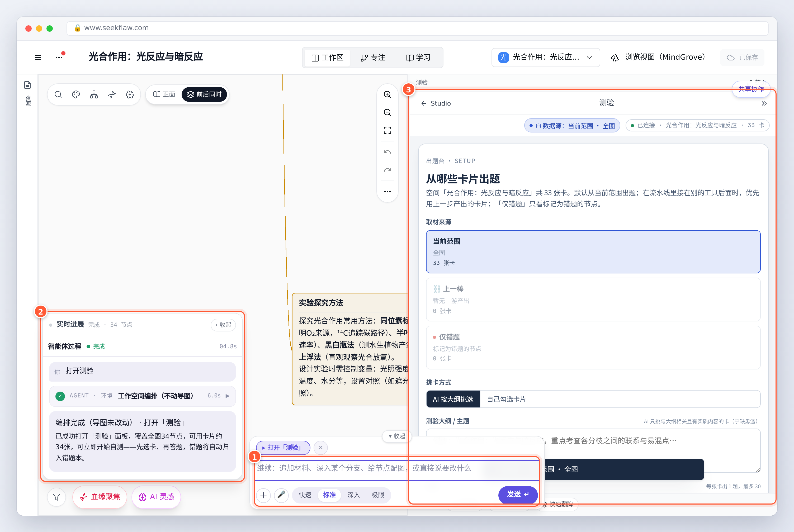Choose 当前范围 as source
The height and width of the screenshot is (532, 794).
click(593, 252)
